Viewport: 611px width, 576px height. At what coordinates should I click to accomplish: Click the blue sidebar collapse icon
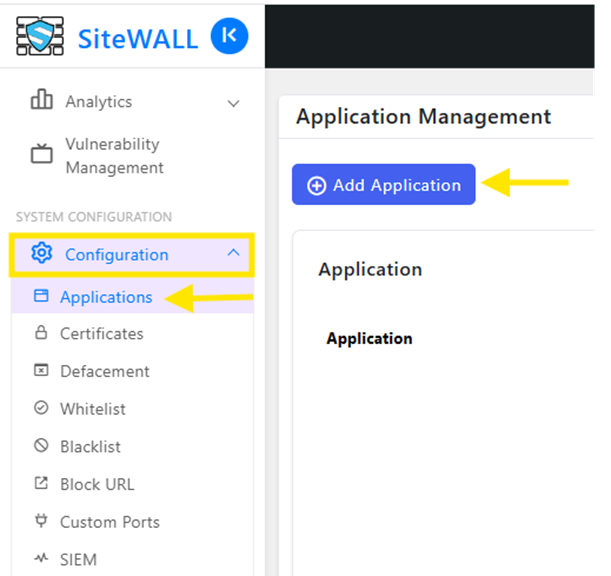pyautogui.click(x=229, y=36)
